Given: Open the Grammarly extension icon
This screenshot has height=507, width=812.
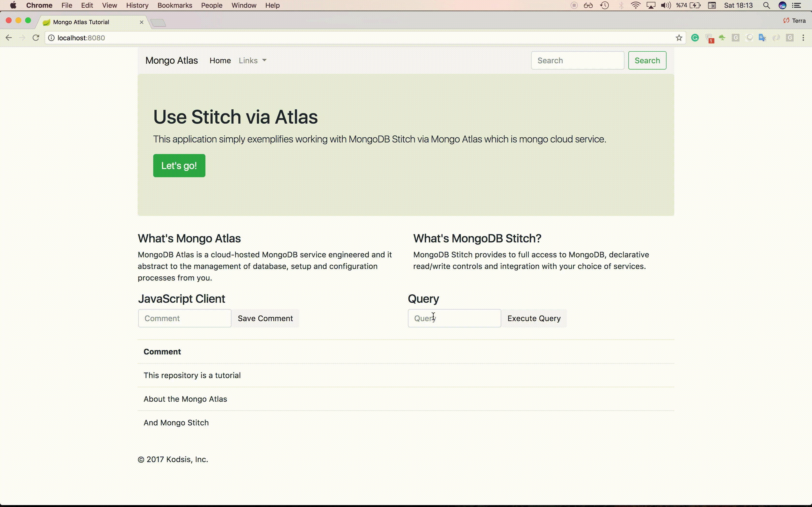Looking at the screenshot, I should [695, 38].
